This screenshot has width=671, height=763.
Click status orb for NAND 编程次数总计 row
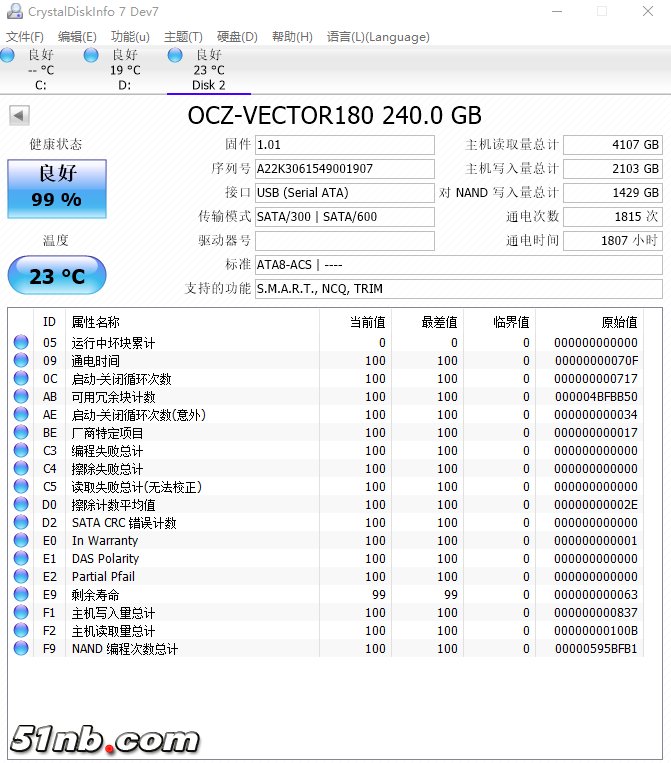[21, 649]
